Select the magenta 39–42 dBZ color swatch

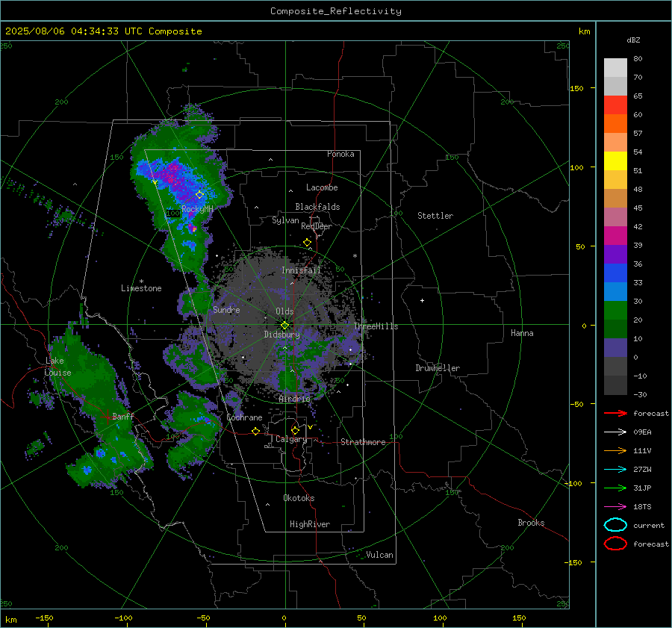click(x=615, y=236)
